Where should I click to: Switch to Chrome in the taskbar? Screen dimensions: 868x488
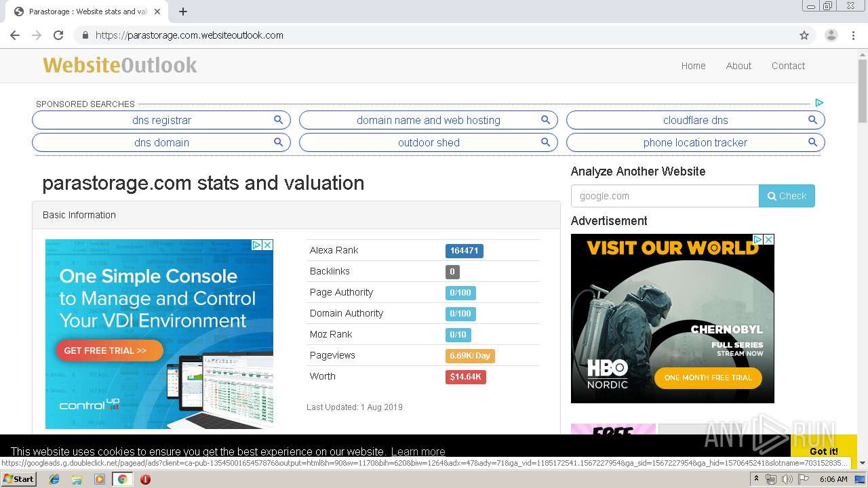[x=122, y=479]
